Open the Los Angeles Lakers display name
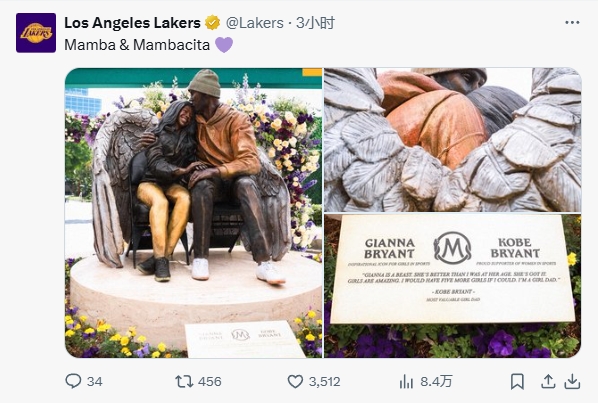 (132, 23)
